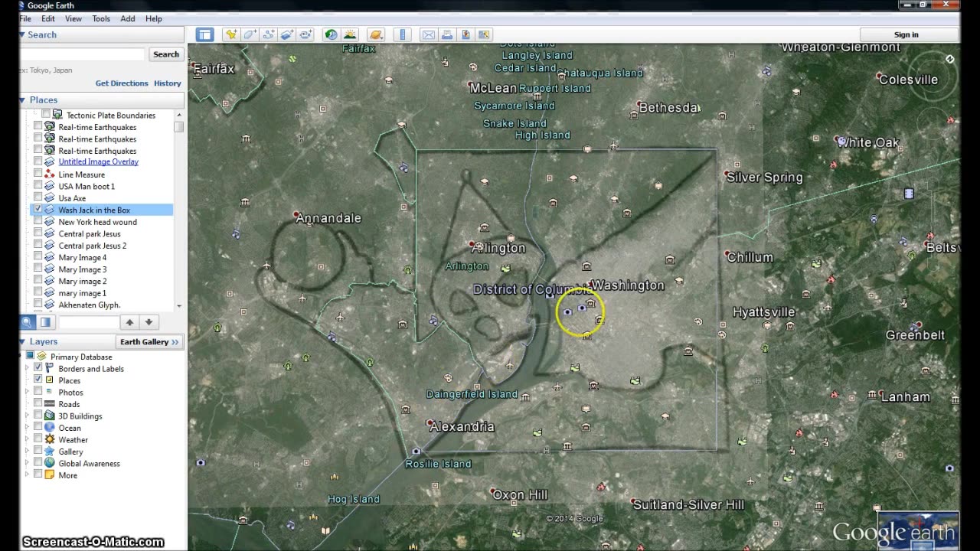This screenshot has height=551, width=980.
Task: Click the Gallery star layer icon
Action: point(50,452)
